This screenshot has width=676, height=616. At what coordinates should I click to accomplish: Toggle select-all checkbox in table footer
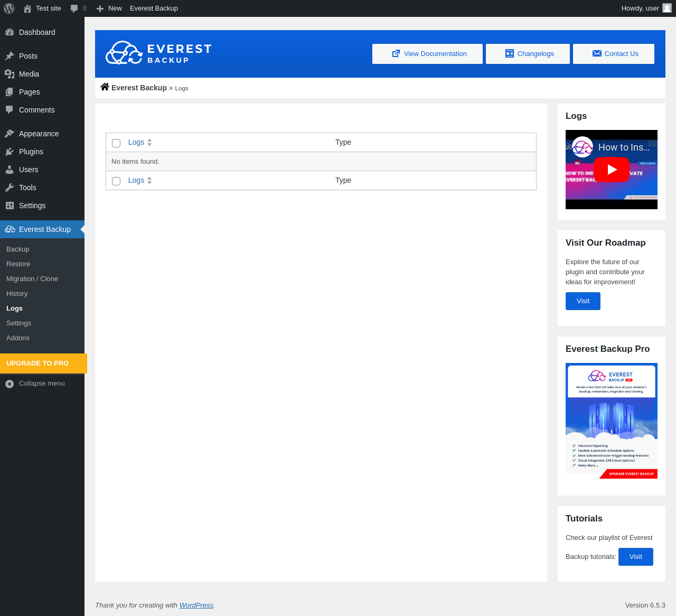coord(116,181)
